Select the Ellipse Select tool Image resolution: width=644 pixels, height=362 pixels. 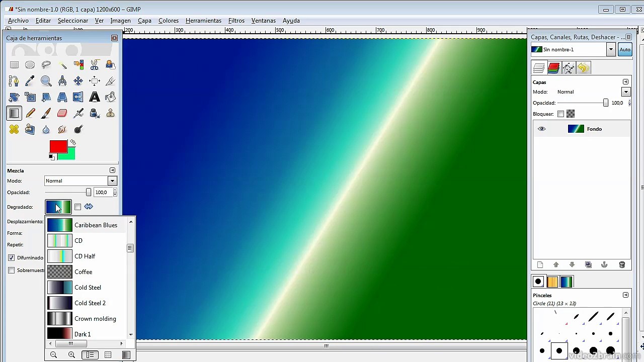click(30, 65)
